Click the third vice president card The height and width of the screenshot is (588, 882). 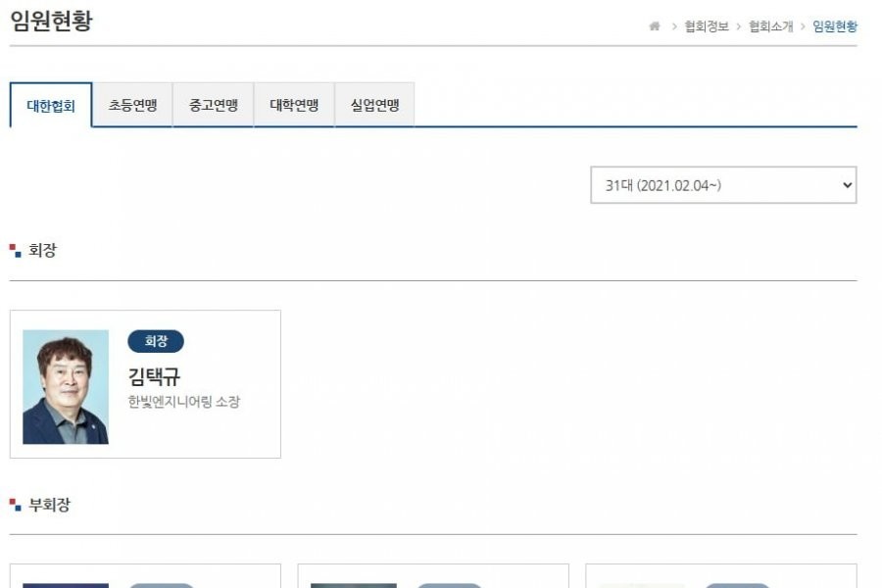click(721, 576)
